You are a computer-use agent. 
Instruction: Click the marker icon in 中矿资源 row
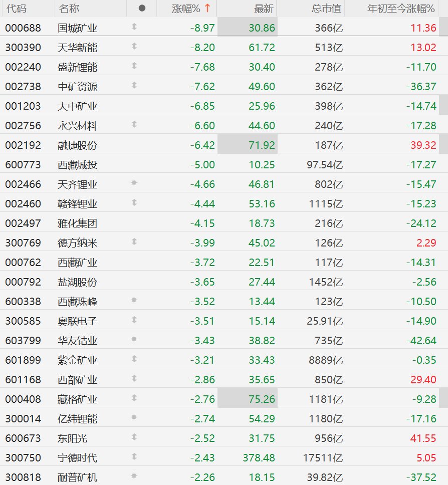(x=134, y=85)
